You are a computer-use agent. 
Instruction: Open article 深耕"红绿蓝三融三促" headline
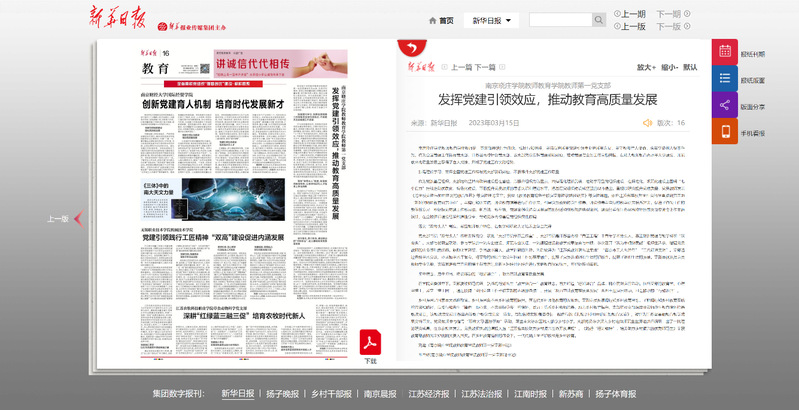click(x=244, y=316)
